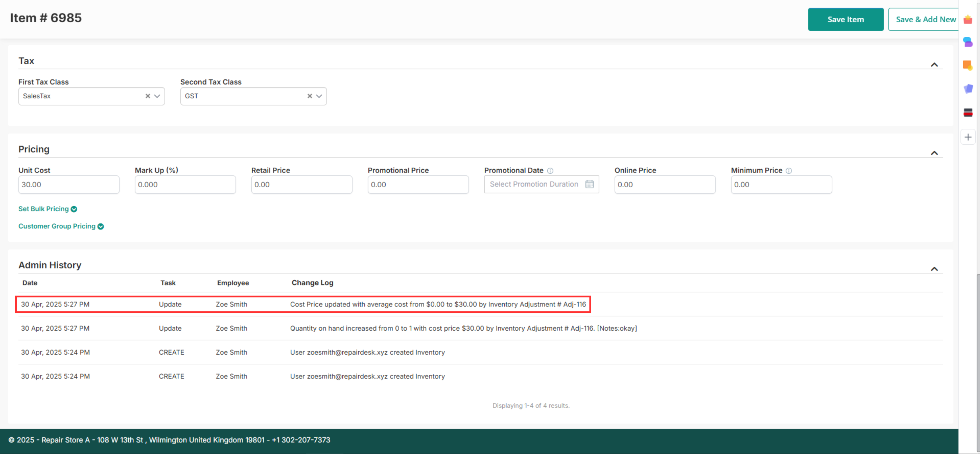Viewport: 980px width, 454px height.
Task: Focus the Minimum Price field
Action: pos(781,184)
